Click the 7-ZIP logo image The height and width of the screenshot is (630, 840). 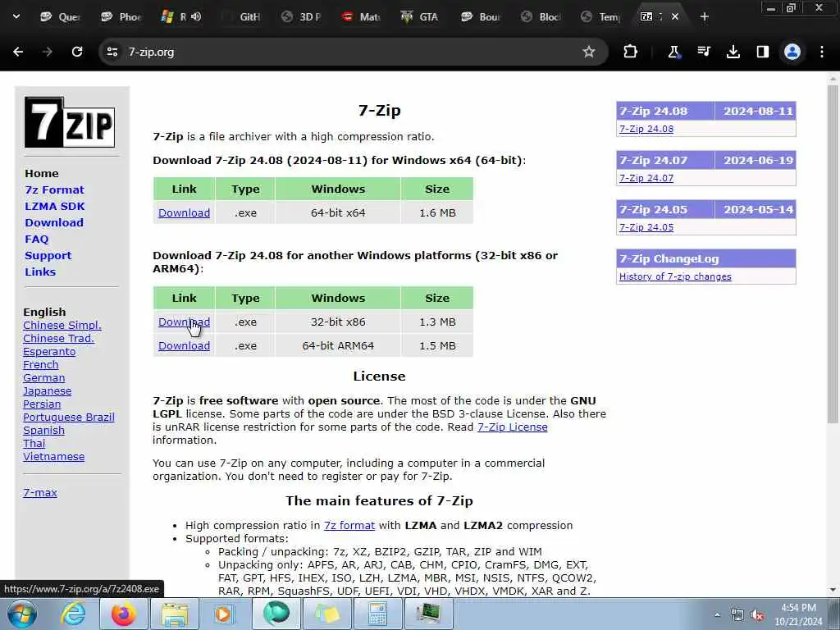(70, 122)
